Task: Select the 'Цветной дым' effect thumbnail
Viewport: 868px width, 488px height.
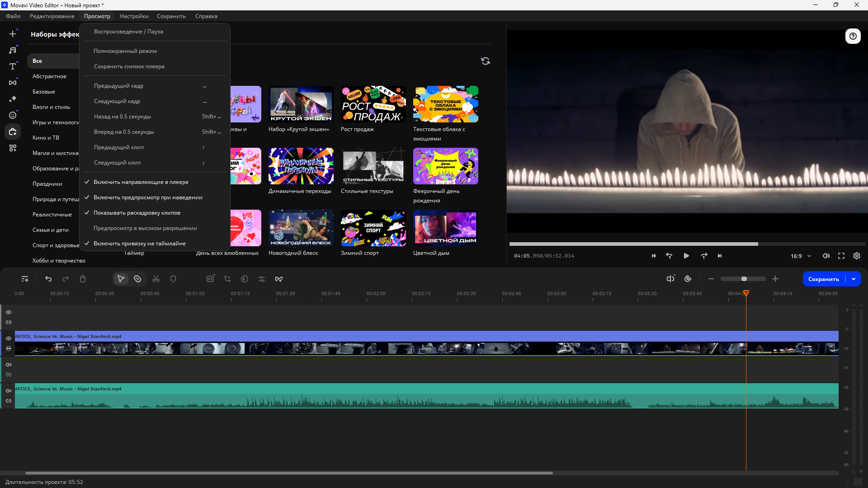Action: [x=445, y=228]
